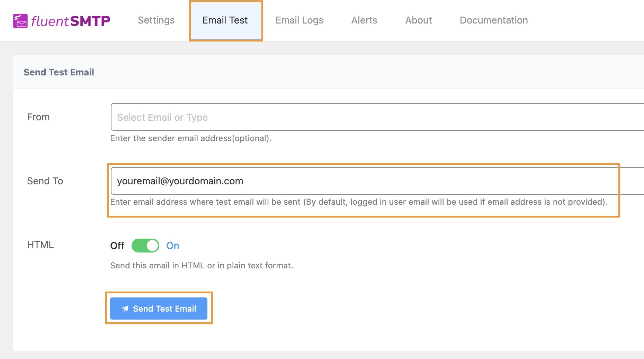Click the 'Enter the sender email address(optional).' hint
This screenshot has width=644, height=359.
tap(191, 138)
